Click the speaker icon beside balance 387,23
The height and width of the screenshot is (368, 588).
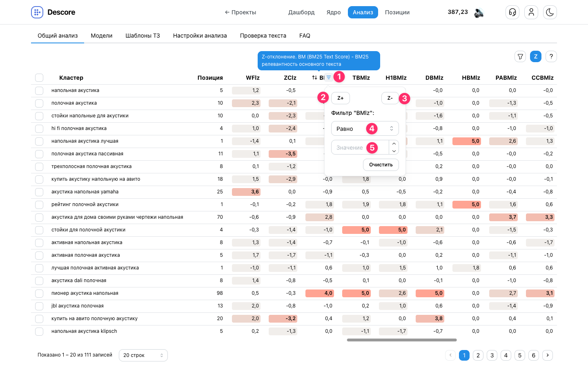click(x=479, y=13)
